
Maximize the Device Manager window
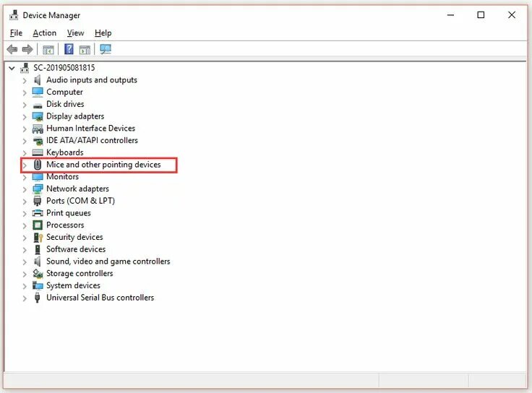tap(481, 15)
